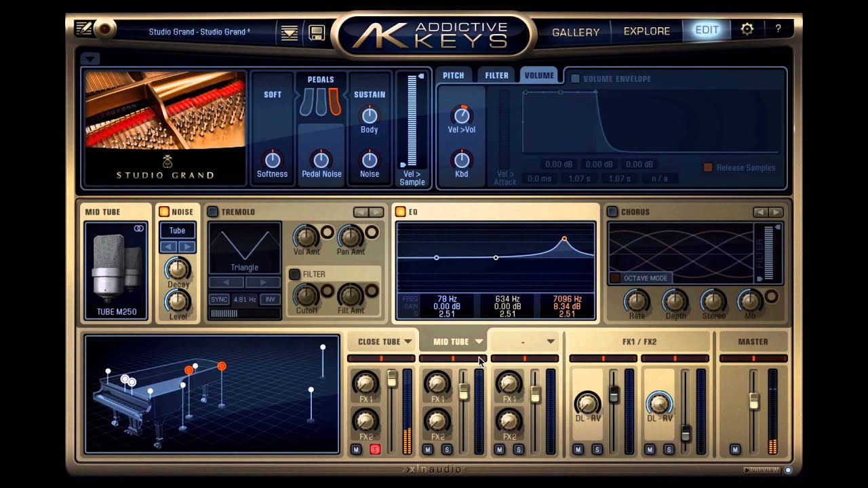The height and width of the screenshot is (488, 868).
Task: Click the Softness knob
Action: click(x=272, y=160)
